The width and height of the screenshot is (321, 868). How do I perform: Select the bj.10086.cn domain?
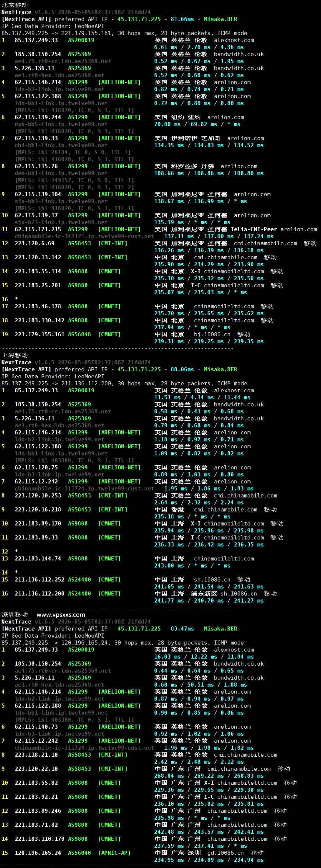[x=212, y=334]
